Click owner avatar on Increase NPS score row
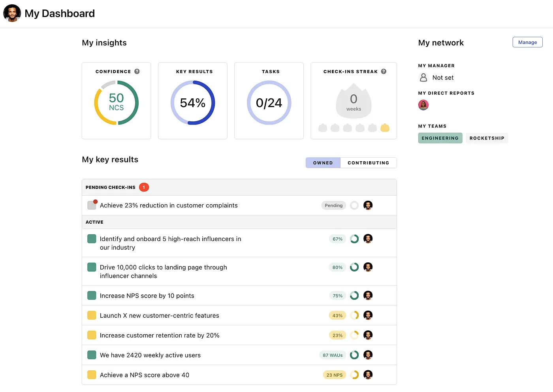 [x=368, y=296]
